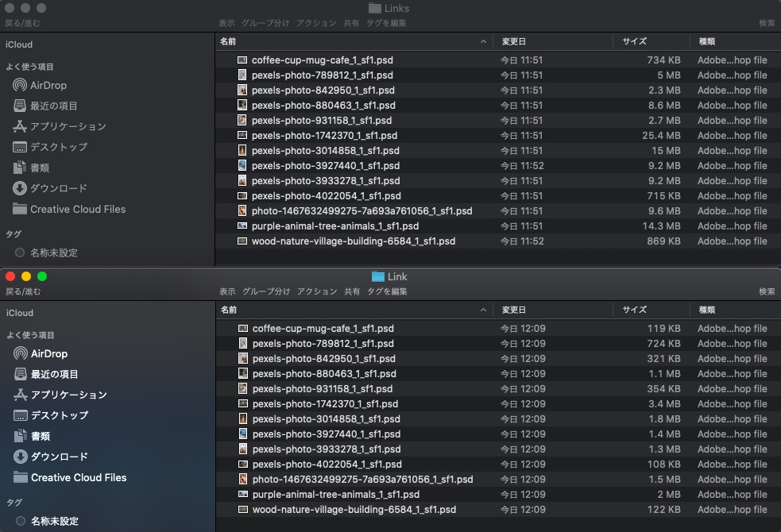Select デスクトップ in the Links window sidebar

(50, 147)
